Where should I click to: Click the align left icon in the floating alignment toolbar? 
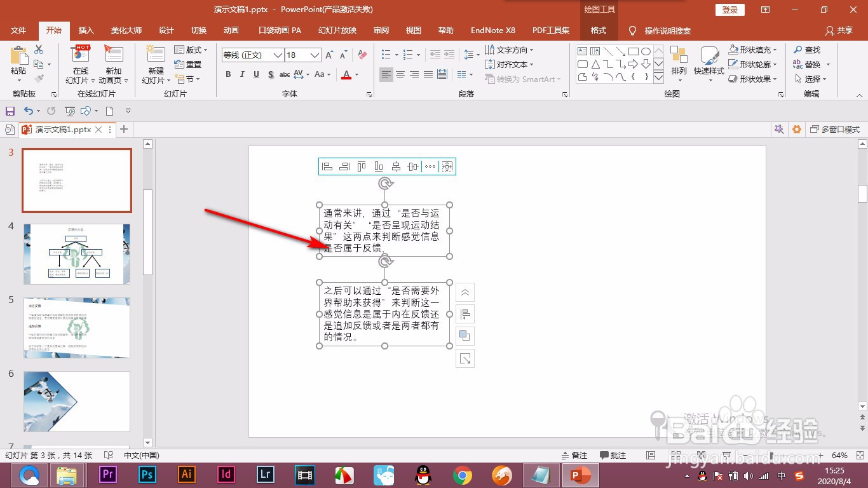pyautogui.click(x=327, y=166)
